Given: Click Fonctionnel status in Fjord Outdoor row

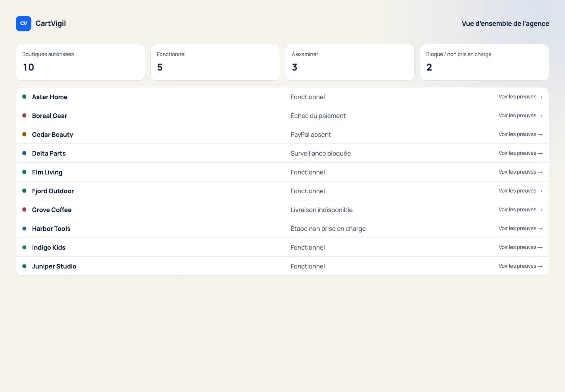Looking at the screenshot, I should click(308, 191).
